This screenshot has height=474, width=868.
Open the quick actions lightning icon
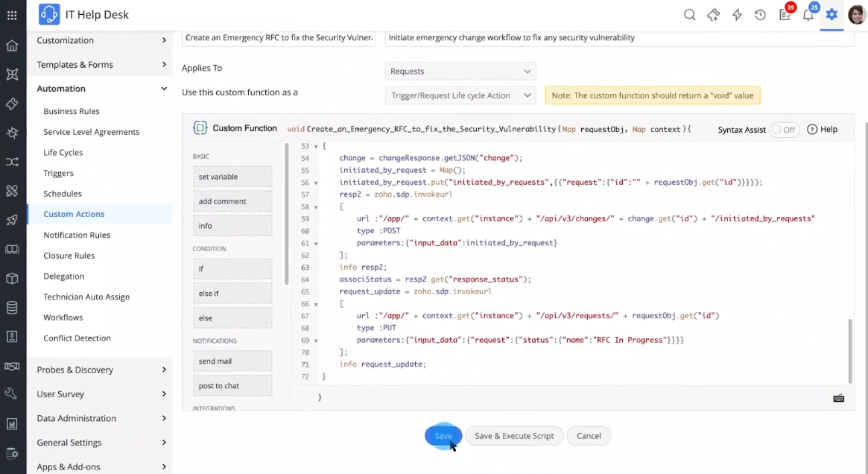(x=737, y=15)
